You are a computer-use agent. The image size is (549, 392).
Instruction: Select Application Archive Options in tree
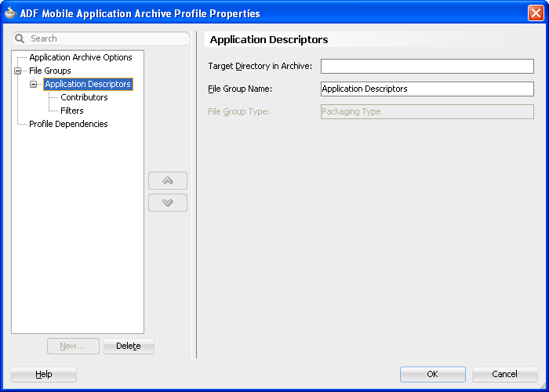coord(81,57)
